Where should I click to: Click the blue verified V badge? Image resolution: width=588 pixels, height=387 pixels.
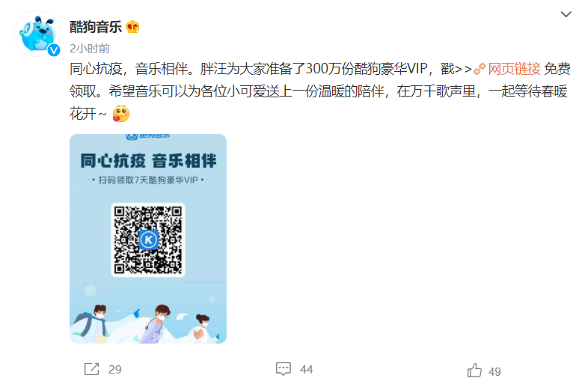[x=54, y=50]
